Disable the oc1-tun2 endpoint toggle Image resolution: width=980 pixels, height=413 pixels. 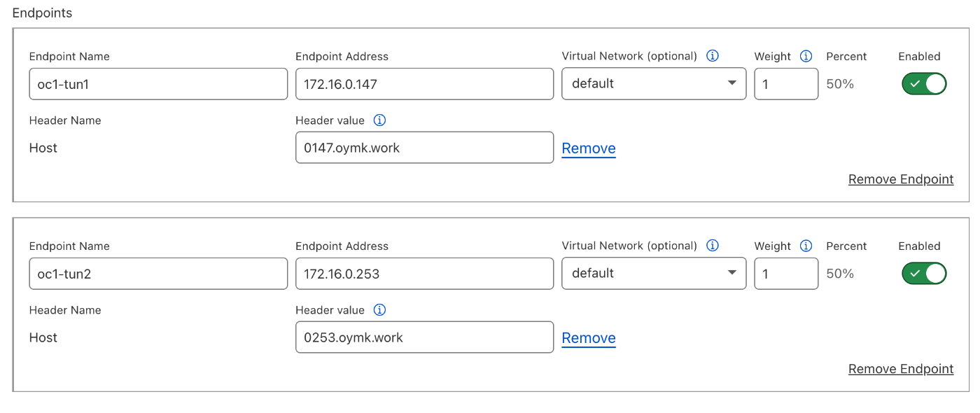[x=924, y=274]
